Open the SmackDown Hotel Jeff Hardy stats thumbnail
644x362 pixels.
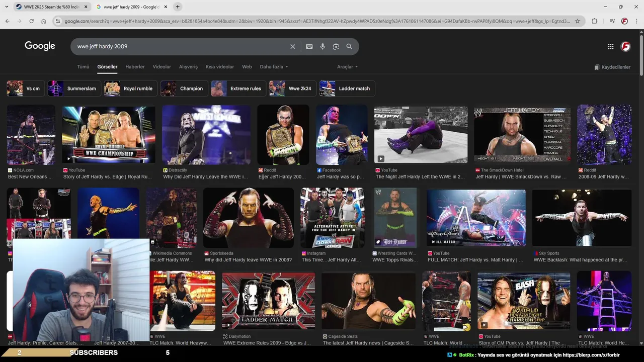522,135
